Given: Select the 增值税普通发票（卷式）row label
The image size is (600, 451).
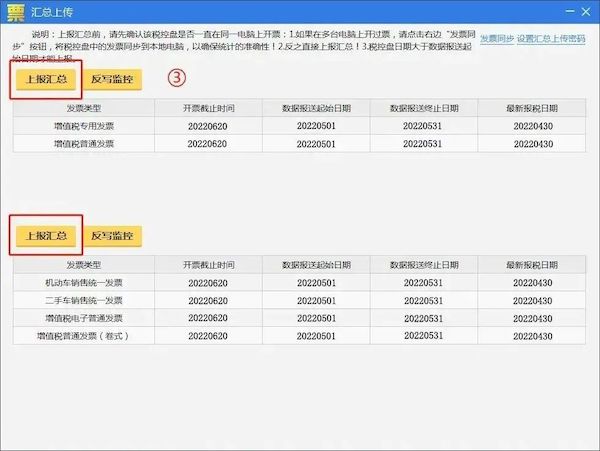Looking at the screenshot, I should [x=83, y=336].
